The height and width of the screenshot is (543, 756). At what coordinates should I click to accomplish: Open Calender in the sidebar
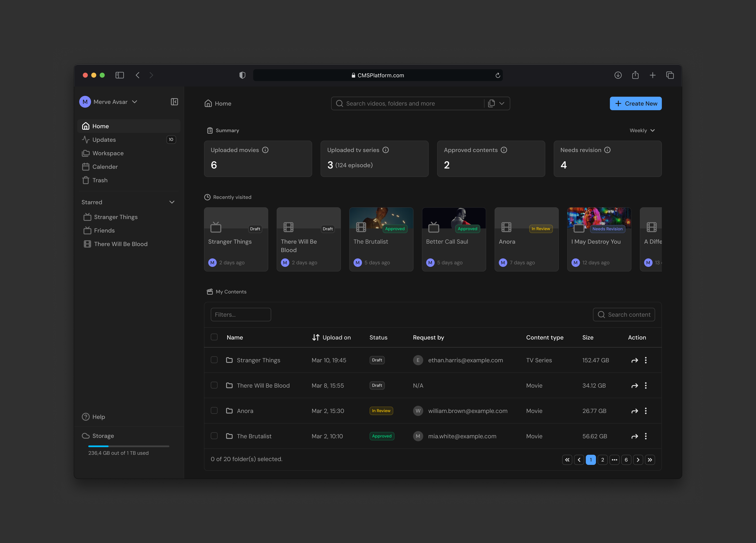click(x=129, y=167)
